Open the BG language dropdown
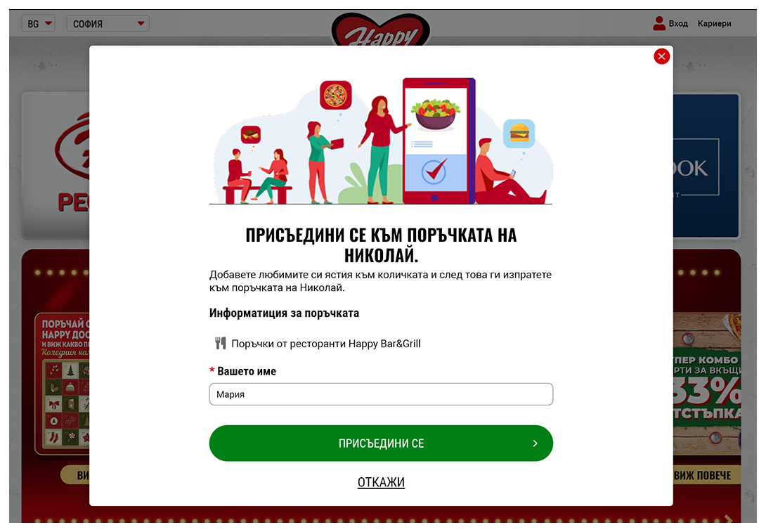 tap(38, 23)
